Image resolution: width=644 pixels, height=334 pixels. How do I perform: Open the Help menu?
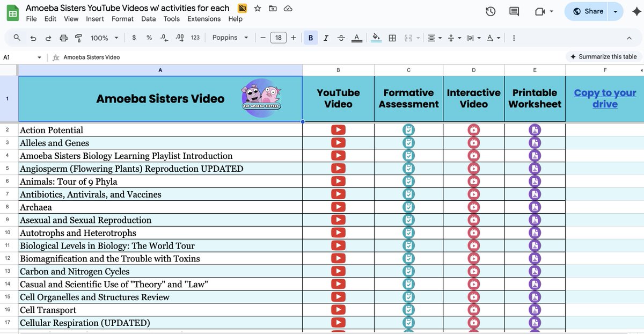pos(235,19)
